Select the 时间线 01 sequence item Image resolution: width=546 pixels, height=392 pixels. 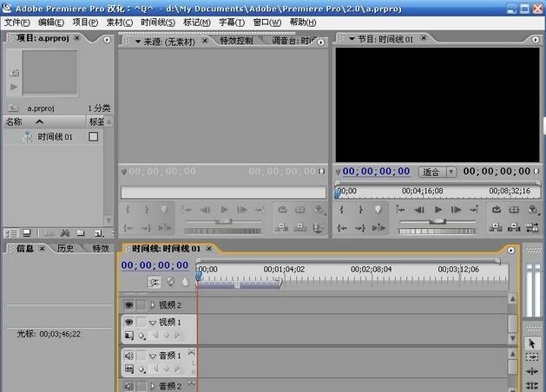pos(55,137)
